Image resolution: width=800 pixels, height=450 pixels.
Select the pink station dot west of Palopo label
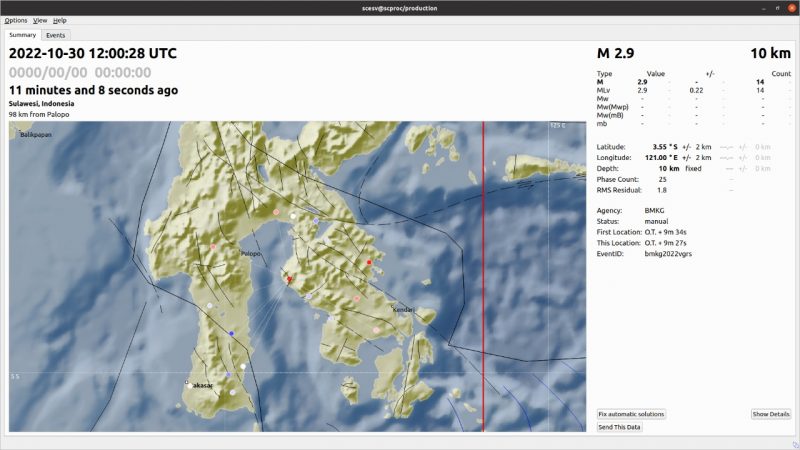click(x=213, y=247)
